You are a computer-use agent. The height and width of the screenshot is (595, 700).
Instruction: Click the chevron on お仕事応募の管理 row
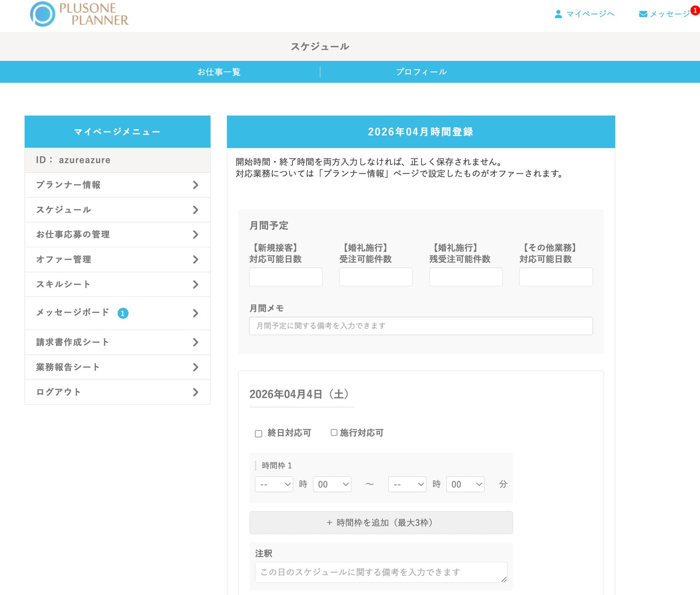[196, 234]
